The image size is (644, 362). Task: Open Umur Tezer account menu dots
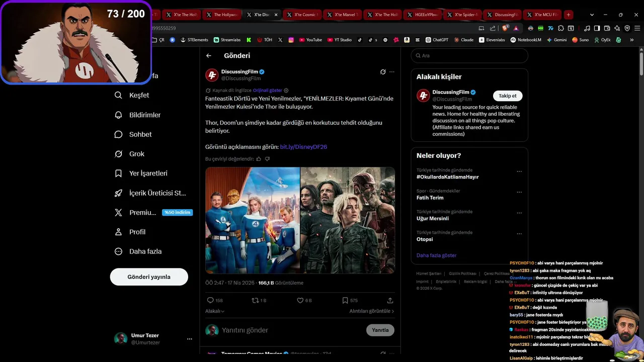pos(190,339)
